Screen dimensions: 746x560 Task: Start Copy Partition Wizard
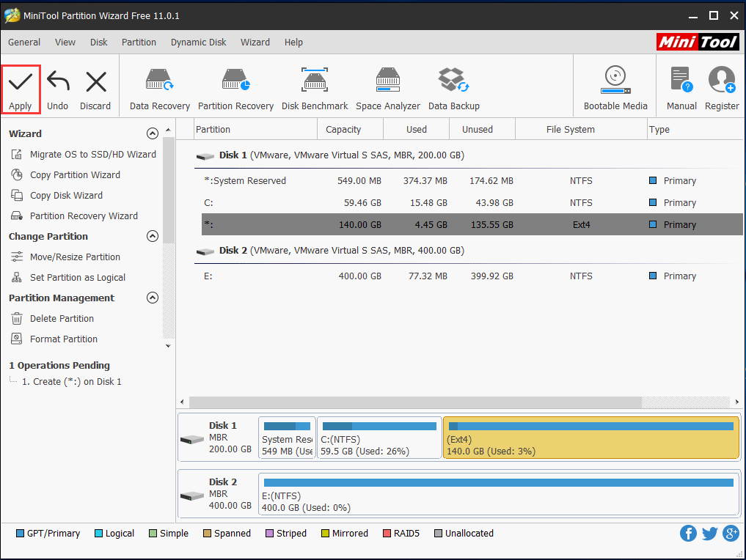(x=66, y=175)
